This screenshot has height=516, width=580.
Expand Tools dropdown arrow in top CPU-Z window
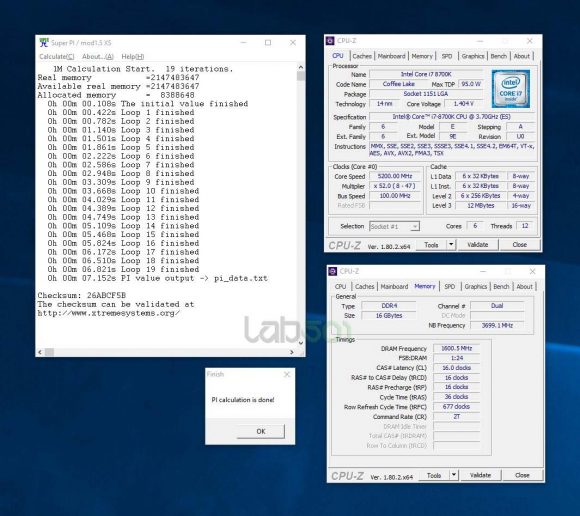click(451, 244)
